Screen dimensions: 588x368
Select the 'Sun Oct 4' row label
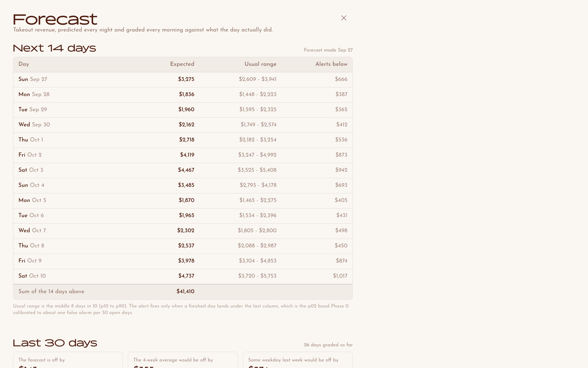pos(31,185)
